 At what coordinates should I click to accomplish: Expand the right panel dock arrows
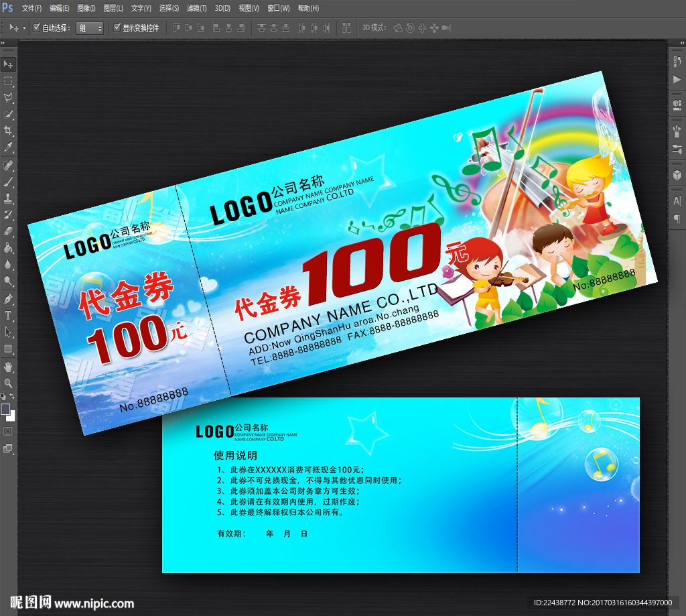tap(682, 43)
